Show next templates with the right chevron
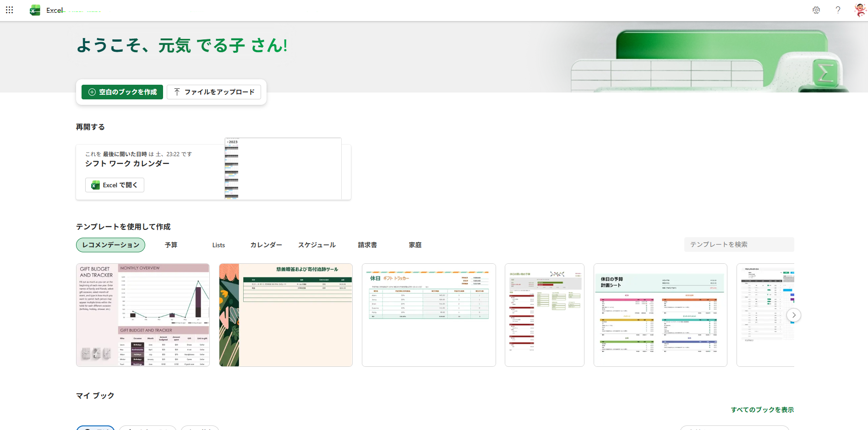 [793, 315]
